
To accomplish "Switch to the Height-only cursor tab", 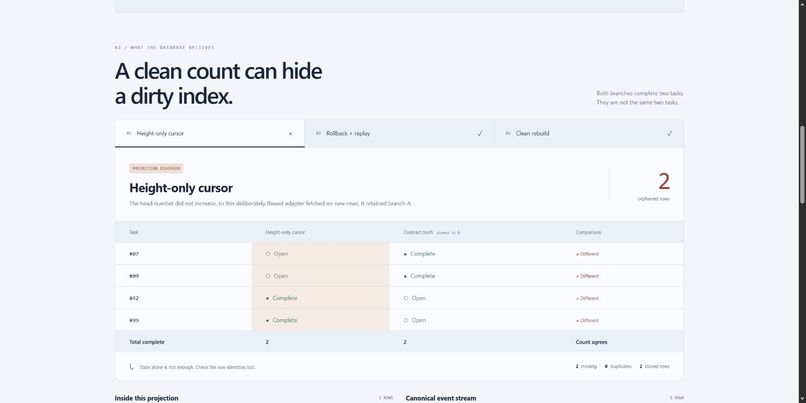I will pyautogui.click(x=210, y=134).
